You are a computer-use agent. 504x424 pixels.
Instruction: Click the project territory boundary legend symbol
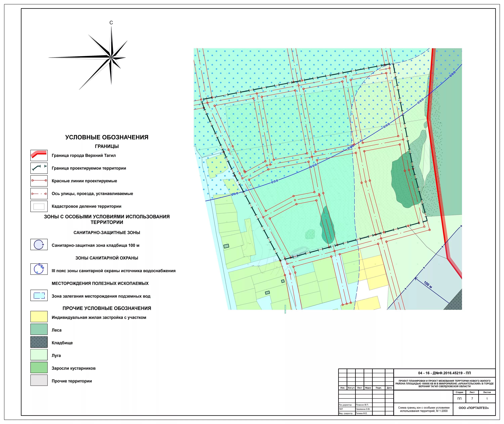[39, 168]
